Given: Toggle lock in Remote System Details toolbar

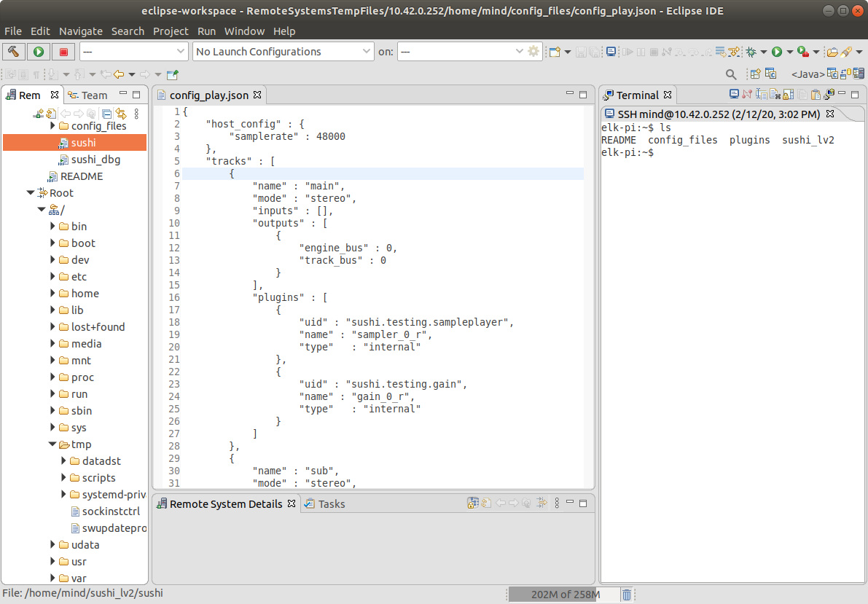Looking at the screenshot, I should click(x=472, y=503).
